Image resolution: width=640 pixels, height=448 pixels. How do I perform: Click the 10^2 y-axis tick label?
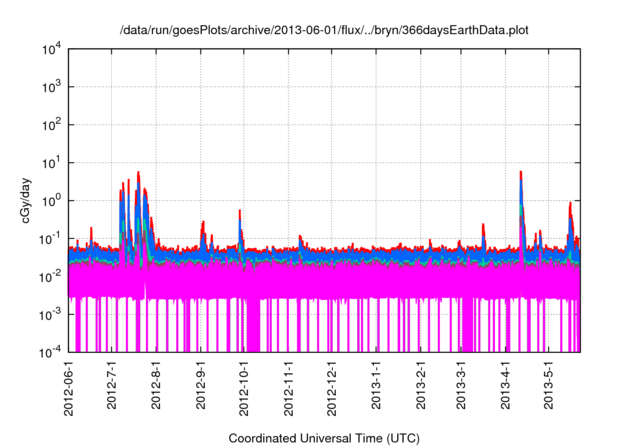pos(50,125)
